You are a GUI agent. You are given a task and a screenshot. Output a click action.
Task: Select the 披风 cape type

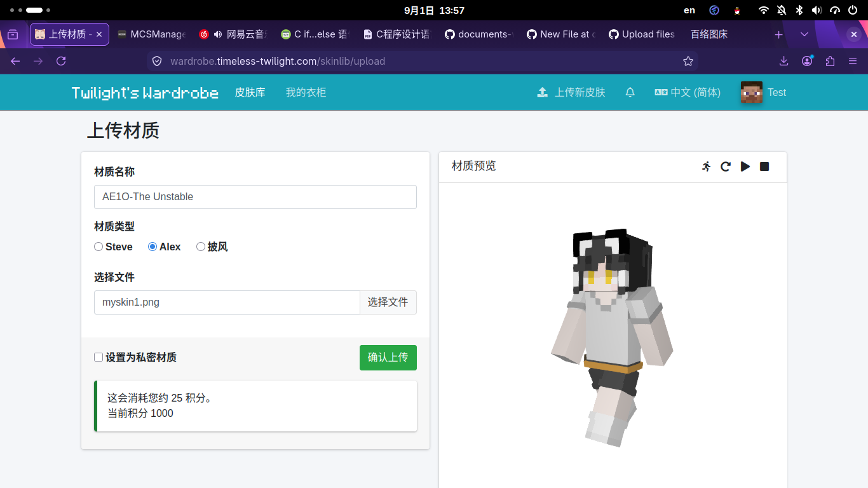pos(201,247)
